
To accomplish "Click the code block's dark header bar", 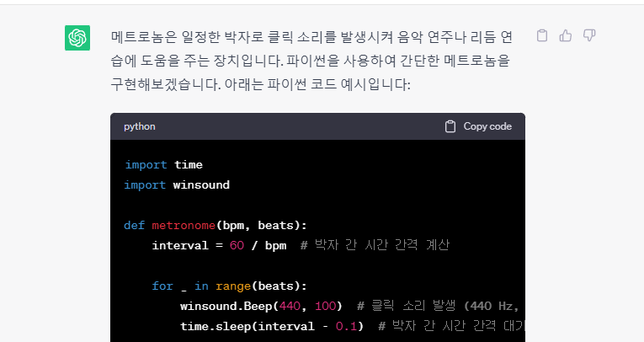I will pos(295,126).
